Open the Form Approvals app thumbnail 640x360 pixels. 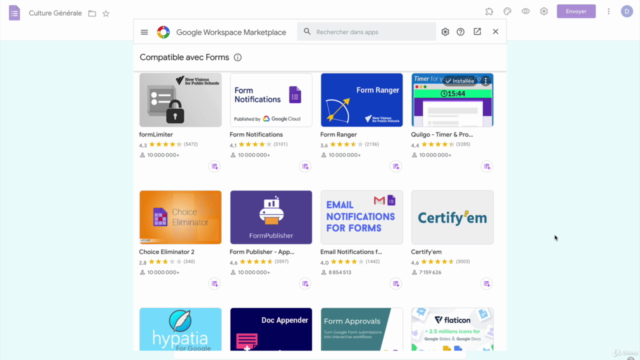click(362, 329)
